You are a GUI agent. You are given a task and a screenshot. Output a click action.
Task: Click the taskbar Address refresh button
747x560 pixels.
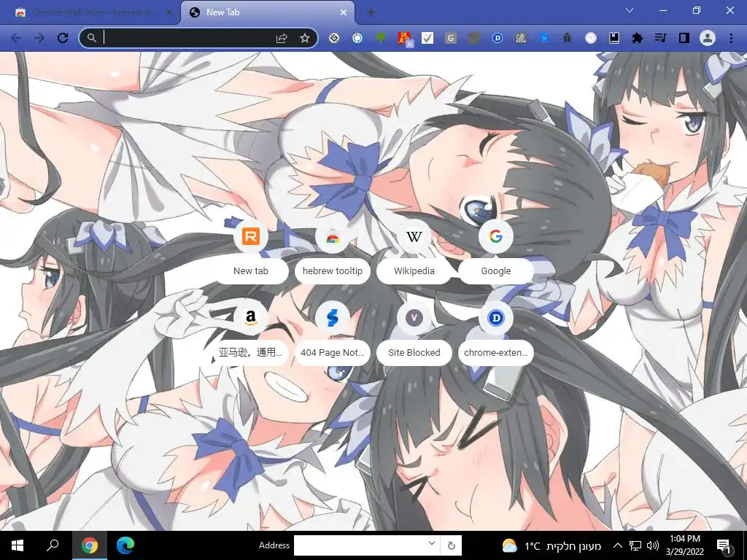(x=451, y=545)
